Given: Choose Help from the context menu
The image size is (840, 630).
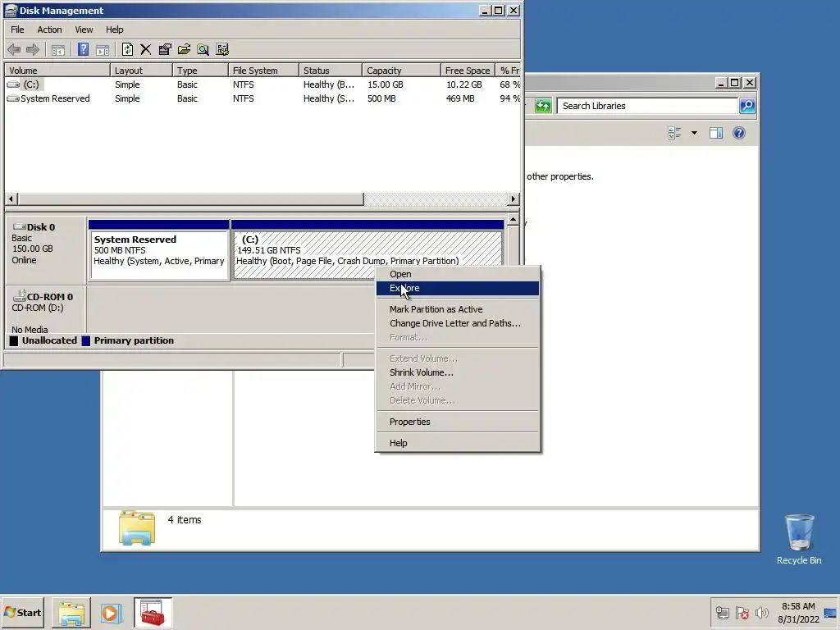Looking at the screenshot, I should [x=458, y=443].
